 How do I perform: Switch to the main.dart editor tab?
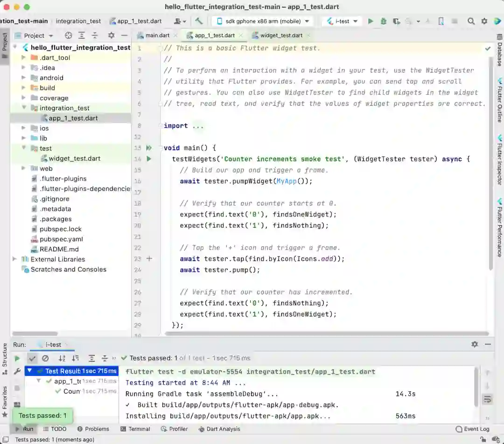(x=157, y=35)
